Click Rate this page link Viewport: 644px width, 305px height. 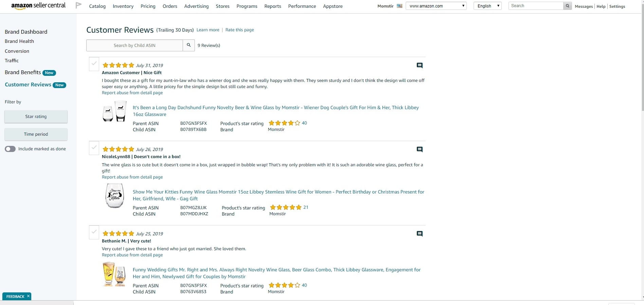(x=240, y=30)
